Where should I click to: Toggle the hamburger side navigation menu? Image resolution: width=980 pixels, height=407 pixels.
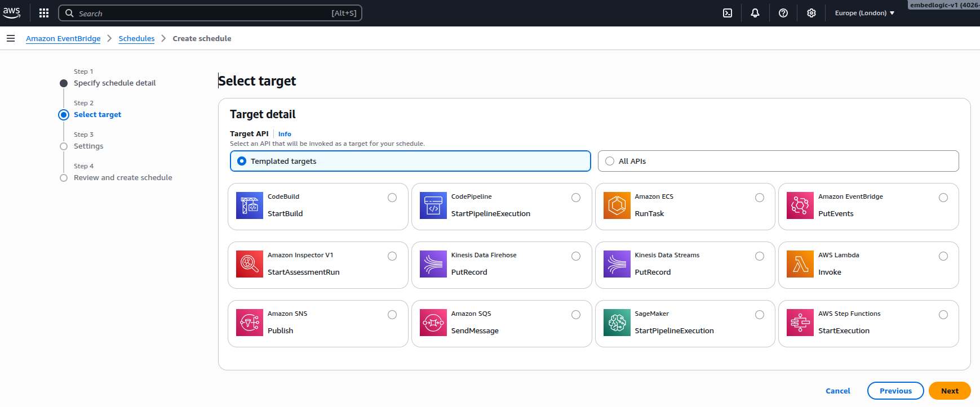tap(11, 38)
